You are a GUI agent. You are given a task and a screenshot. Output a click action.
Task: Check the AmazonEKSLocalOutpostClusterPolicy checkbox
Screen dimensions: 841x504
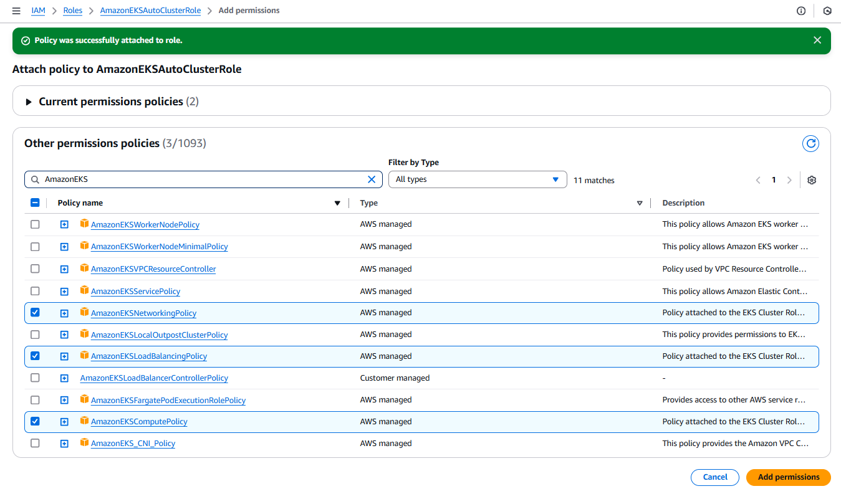point(35,335)
